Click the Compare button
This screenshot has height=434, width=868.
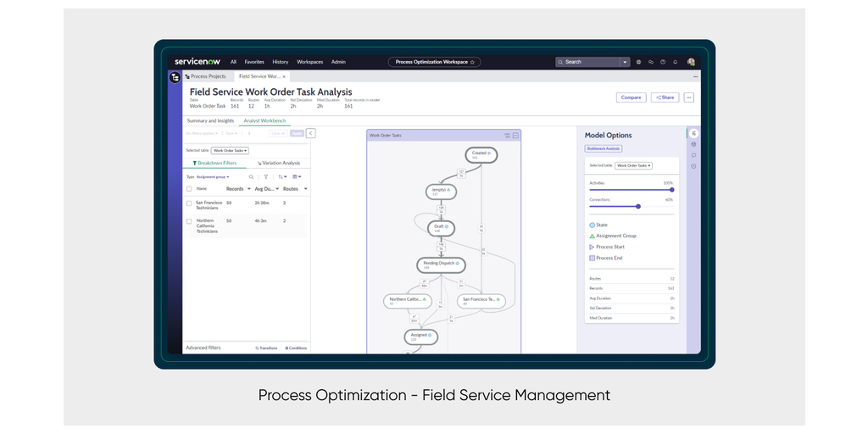(x=631, y=97)
